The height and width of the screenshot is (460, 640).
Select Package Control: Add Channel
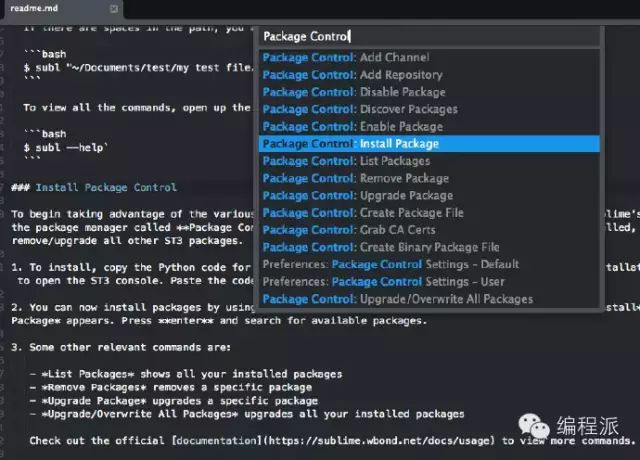pyautogui.click(x=429, y=58)
